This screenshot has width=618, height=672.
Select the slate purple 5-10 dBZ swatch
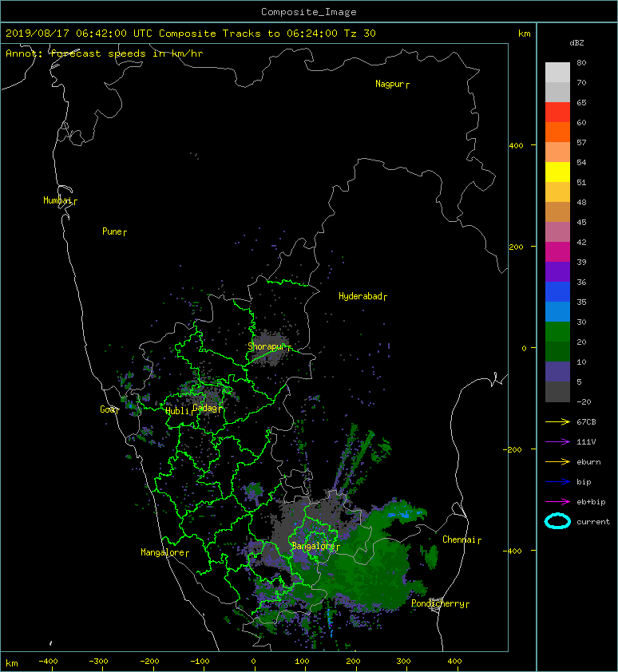[x=557, y=372]
